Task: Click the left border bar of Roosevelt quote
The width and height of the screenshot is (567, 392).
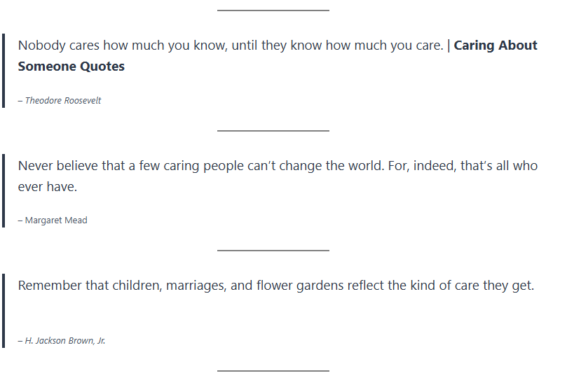Action: pos(4,70)
